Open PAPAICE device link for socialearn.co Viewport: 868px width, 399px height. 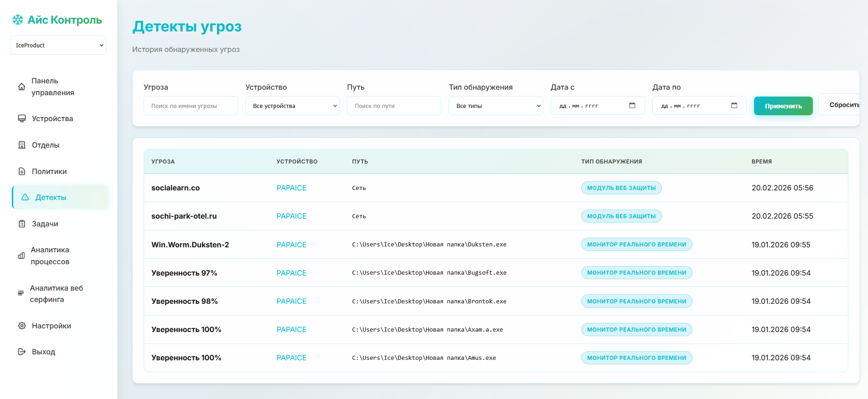click(x=291, y=188)
